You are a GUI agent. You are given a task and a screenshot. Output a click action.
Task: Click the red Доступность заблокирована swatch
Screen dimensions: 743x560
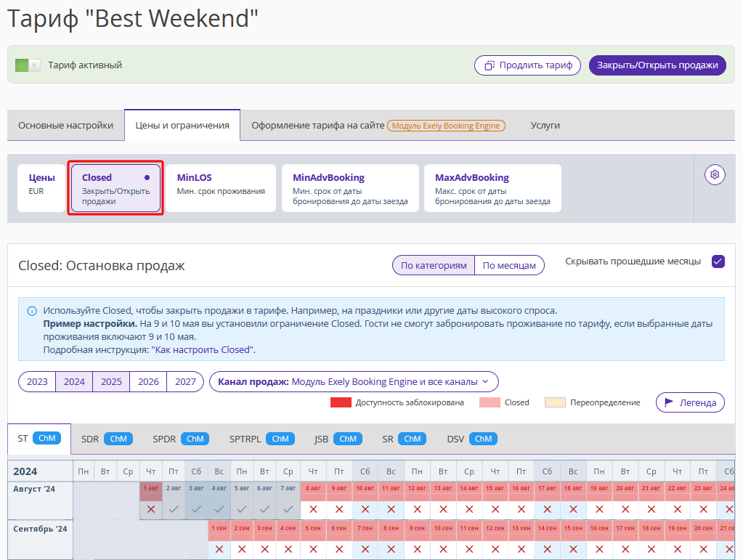[x=341, y=402]
